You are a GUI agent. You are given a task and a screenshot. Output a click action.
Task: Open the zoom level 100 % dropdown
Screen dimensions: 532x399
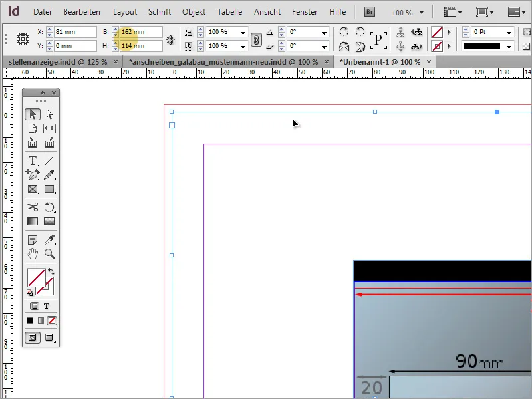click(422, 13)
